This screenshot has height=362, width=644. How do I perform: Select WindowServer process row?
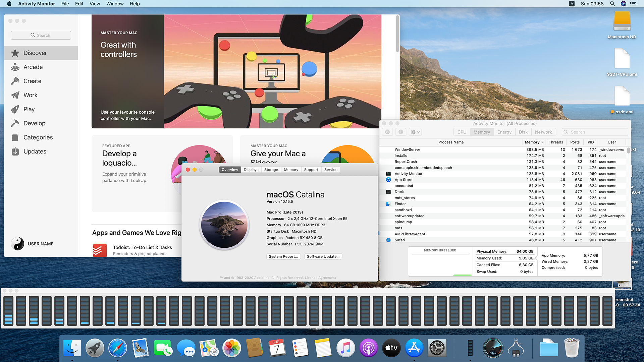[503, 149]
